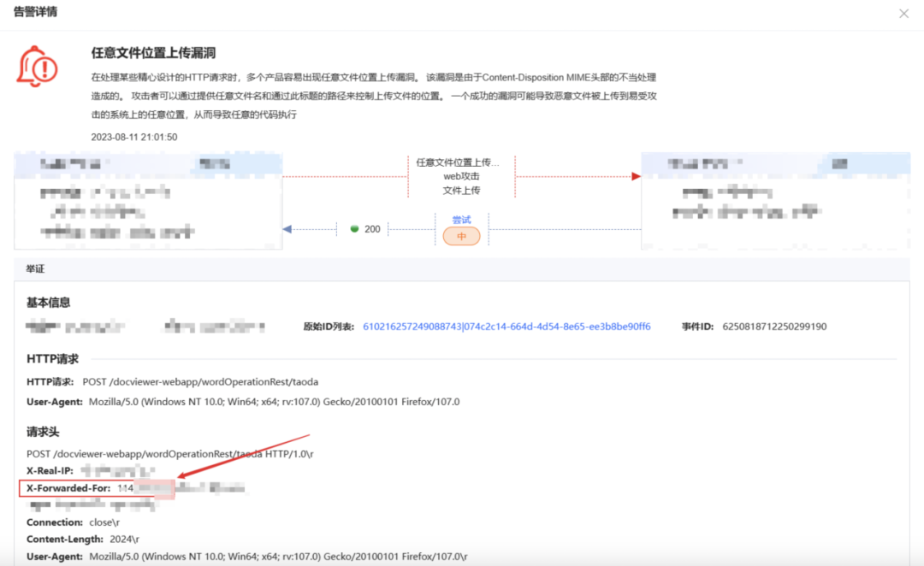
Task: Select the orange 中 severity badge
Action: pyautogui.click(x=461, y=237)
